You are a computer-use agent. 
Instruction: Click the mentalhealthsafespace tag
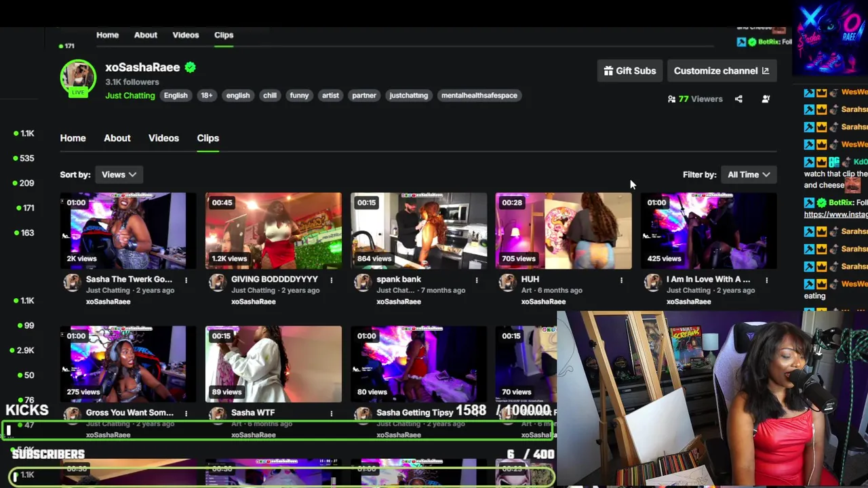[479, 96]
